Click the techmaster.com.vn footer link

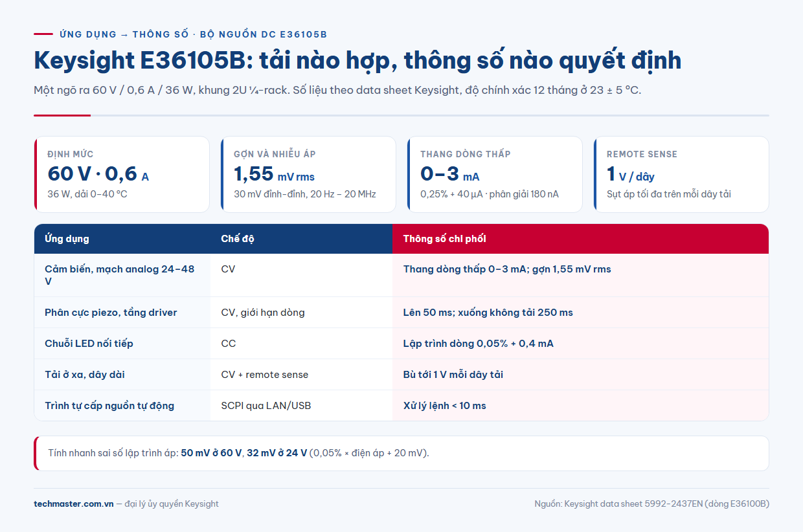coord(74,504)
